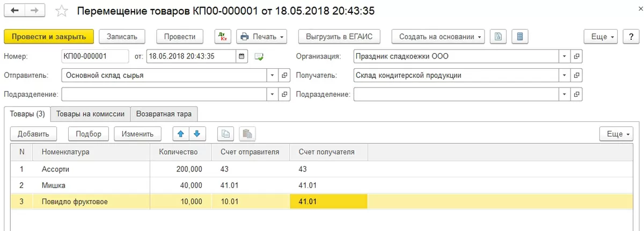Open help with question mark button
644x231 pixels.
pos(631,37)
